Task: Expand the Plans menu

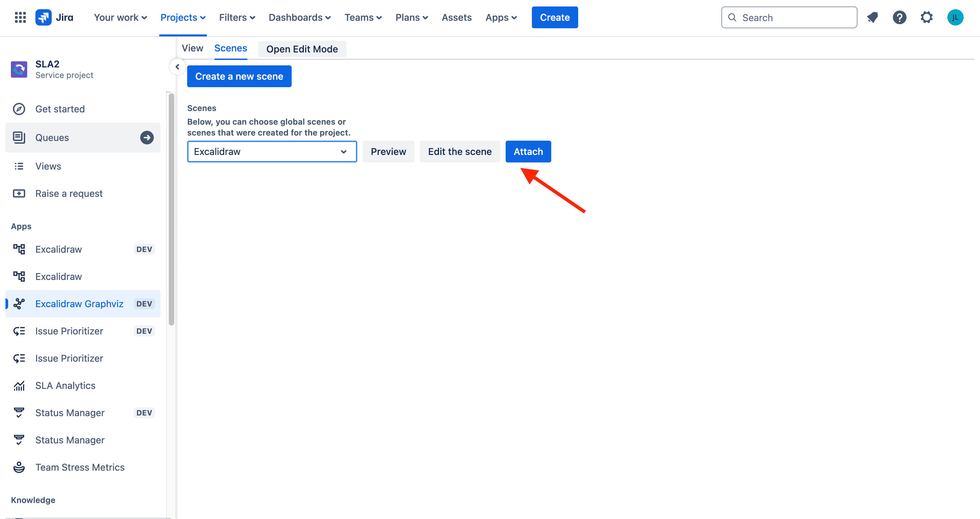Action: [412, 17]
